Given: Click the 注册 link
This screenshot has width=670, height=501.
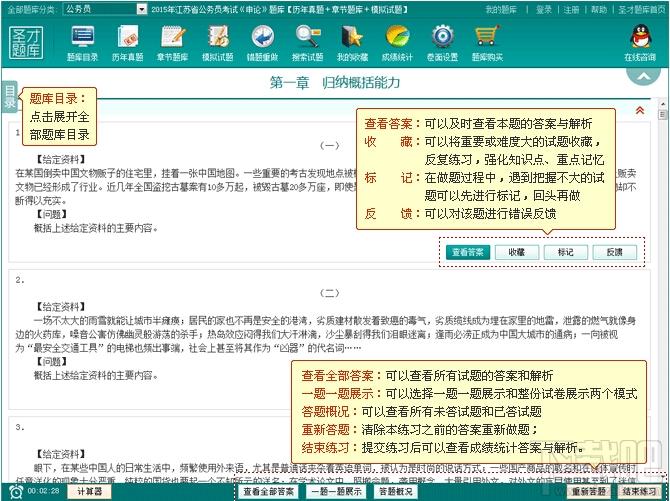Looking at the screenshot, I should 571,9.
